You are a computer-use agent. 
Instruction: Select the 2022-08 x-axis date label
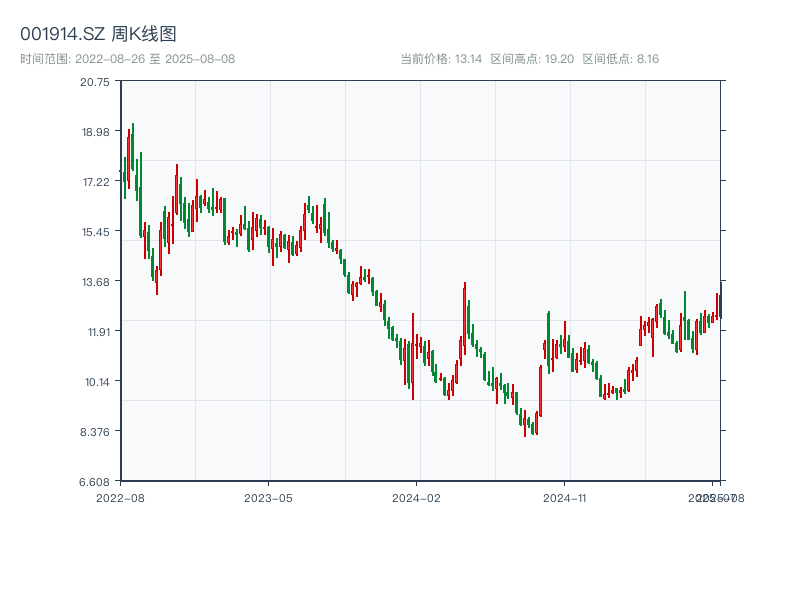tap(120, 497)
